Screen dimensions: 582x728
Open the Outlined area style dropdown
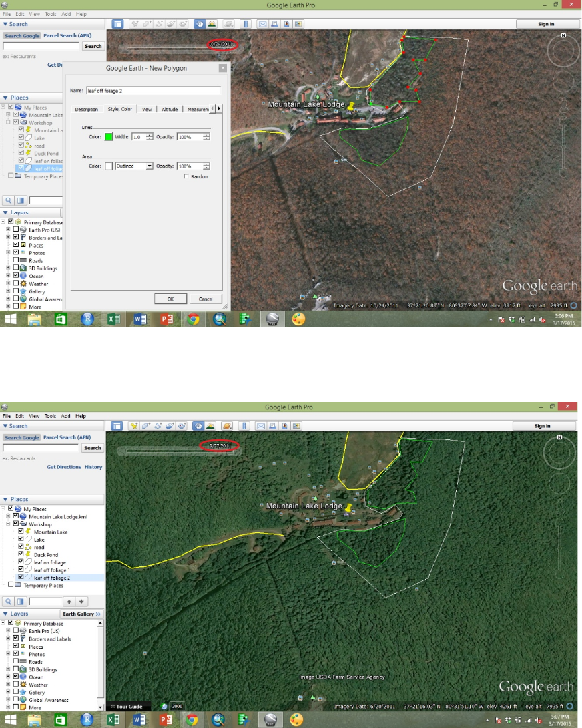pos(134,166)
